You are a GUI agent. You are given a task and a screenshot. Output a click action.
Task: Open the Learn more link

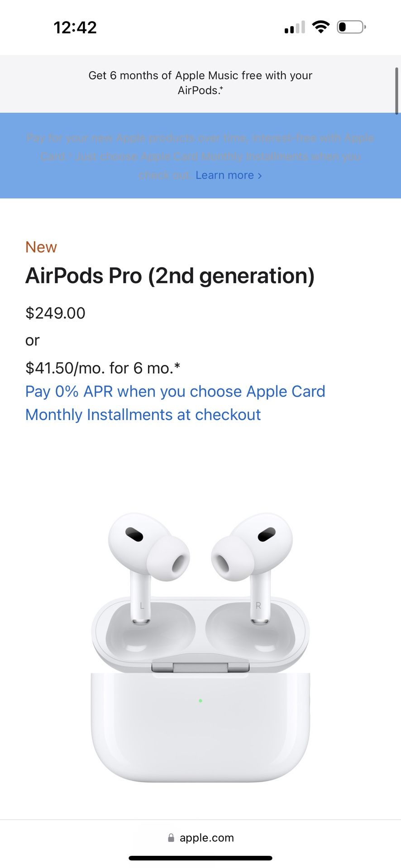(225, 175)
